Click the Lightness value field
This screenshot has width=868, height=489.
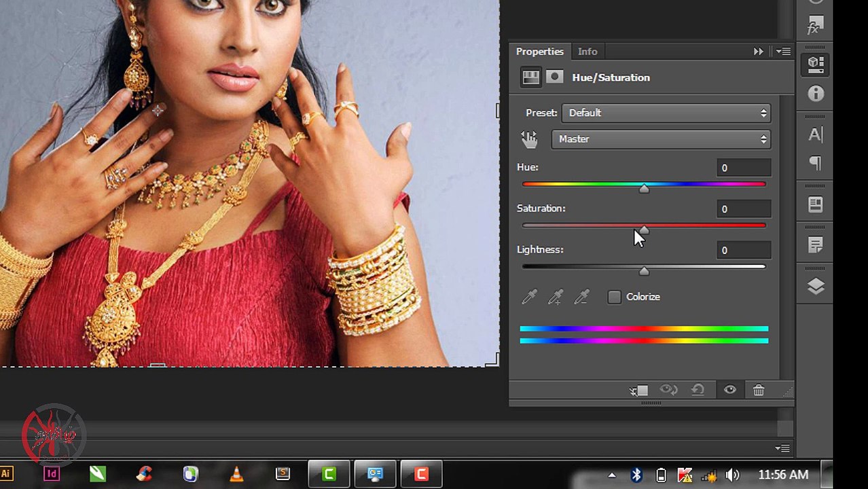(x=744, y=251)
